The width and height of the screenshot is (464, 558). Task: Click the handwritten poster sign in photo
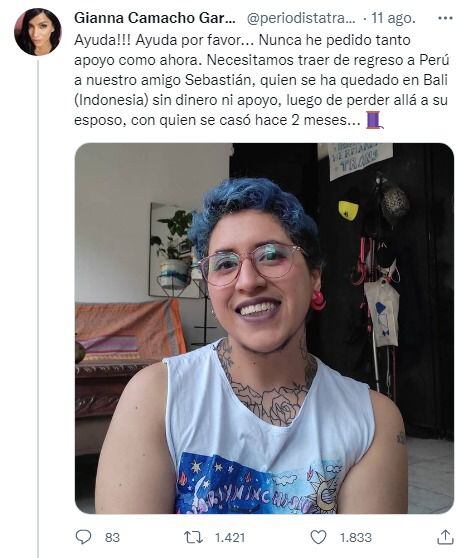click(360, 160)
